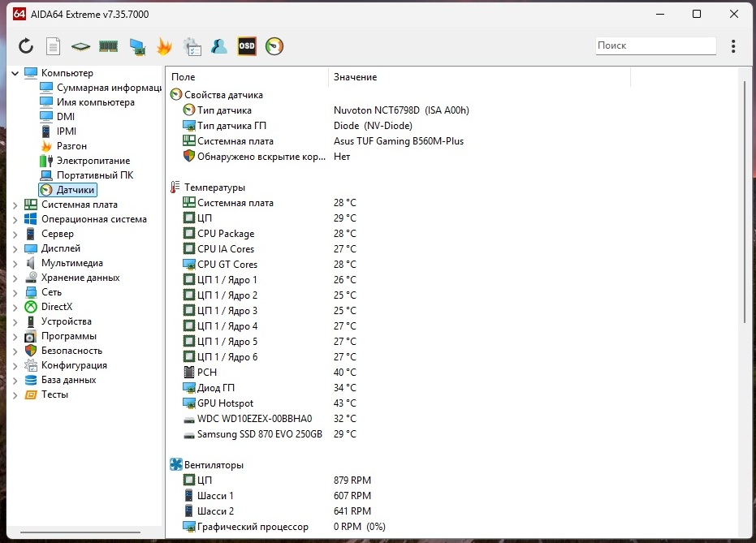
Task: Open the three-dot more menu
Action: pyautogui.click(x=732, y=45)
